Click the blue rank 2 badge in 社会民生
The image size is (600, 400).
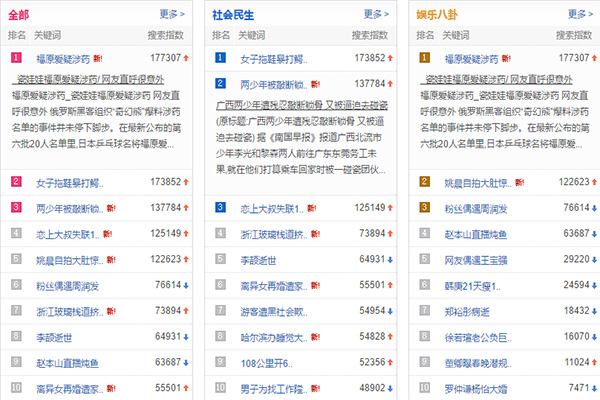pos(220,83)
